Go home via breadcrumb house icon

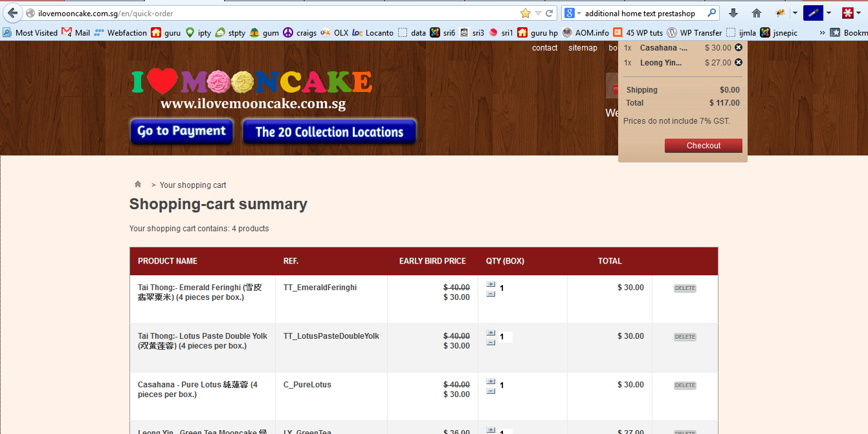pos(138,185)
